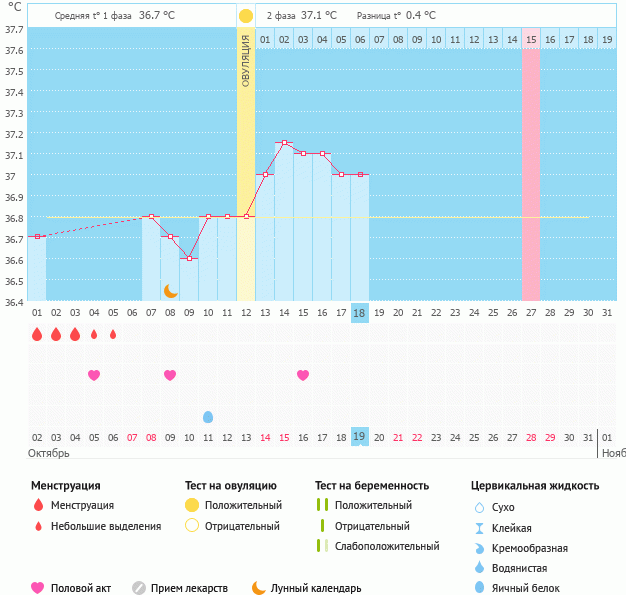Click the Лунный календарь legend moon icon
The height and width of the screenshot is (595, 626).
click(259, 588)
